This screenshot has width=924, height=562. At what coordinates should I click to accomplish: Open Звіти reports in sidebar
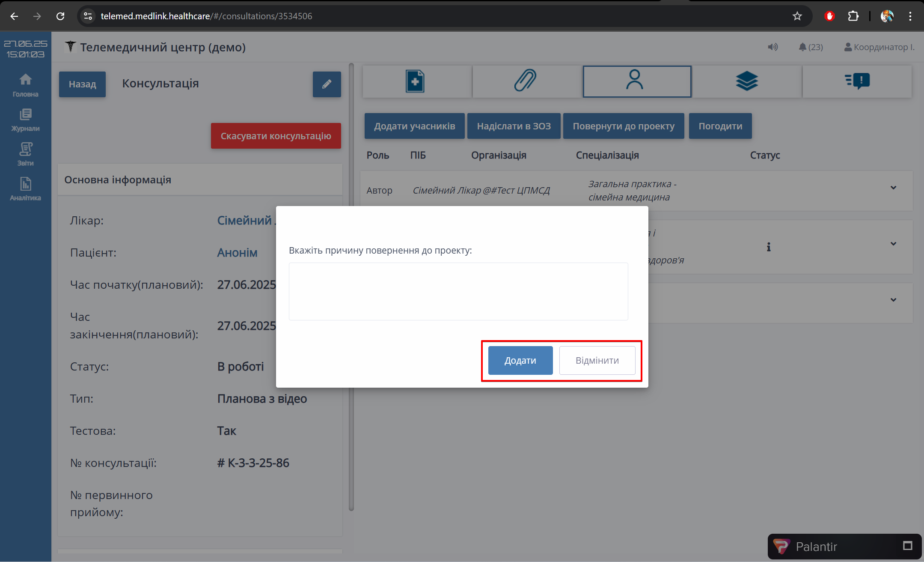(25, 154)
